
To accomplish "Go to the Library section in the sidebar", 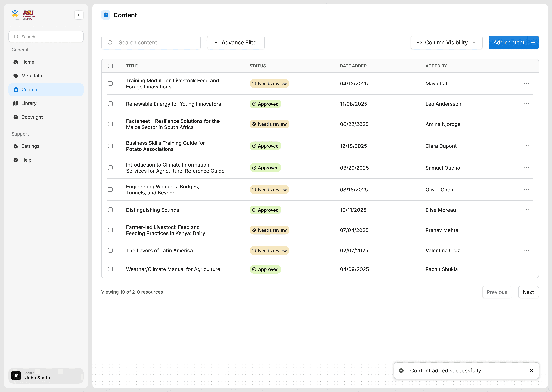I will tap(29, 103).
